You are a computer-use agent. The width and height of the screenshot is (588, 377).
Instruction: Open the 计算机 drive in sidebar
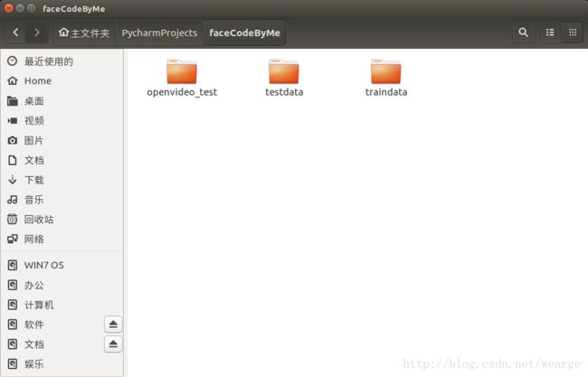click(x=62, y=305)
